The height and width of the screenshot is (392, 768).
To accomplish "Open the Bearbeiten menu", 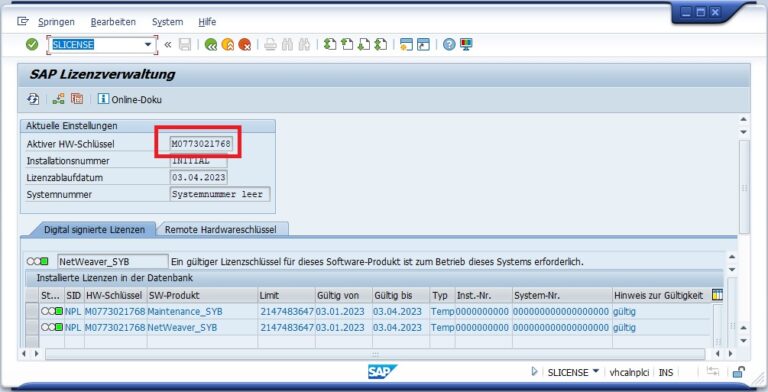I will point(113,22).
